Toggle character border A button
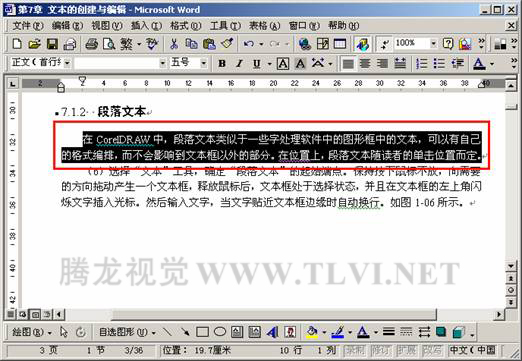This screenshot has height=361, width=522. click(x=283, y=63)
